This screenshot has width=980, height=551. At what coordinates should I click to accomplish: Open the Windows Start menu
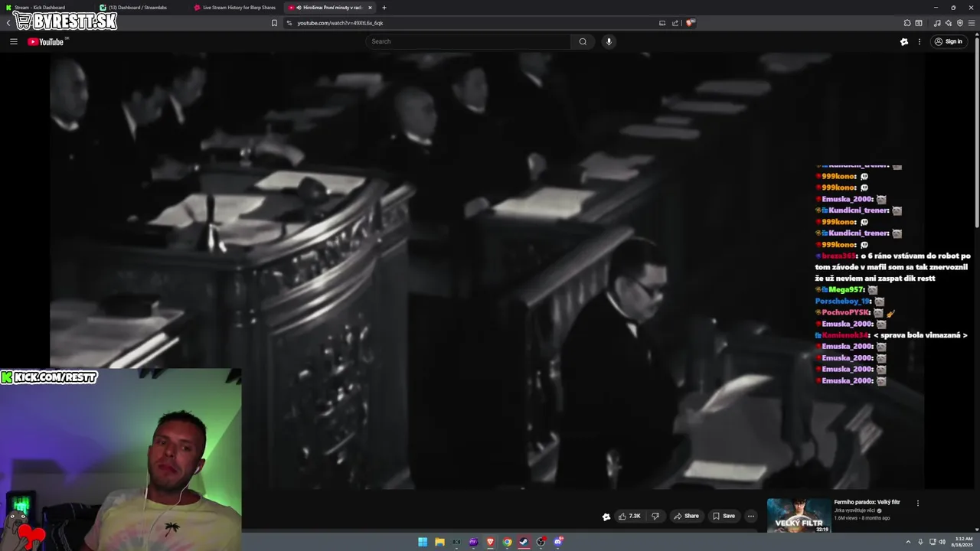coord(423,542)
